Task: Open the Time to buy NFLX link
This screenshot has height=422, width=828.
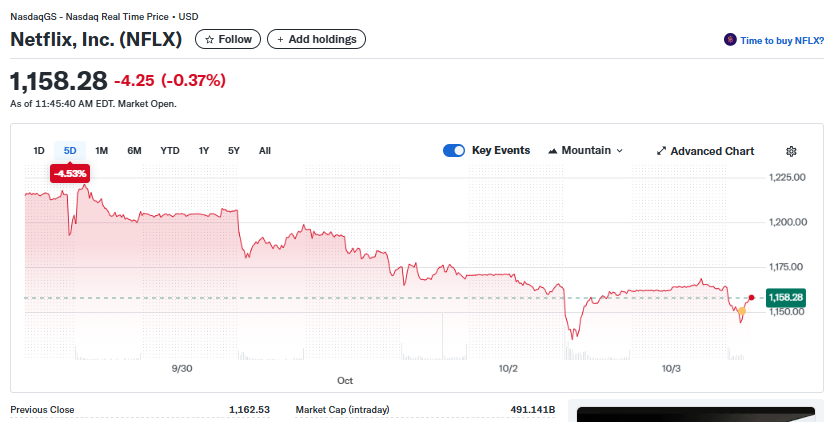Action: (781, 40)
